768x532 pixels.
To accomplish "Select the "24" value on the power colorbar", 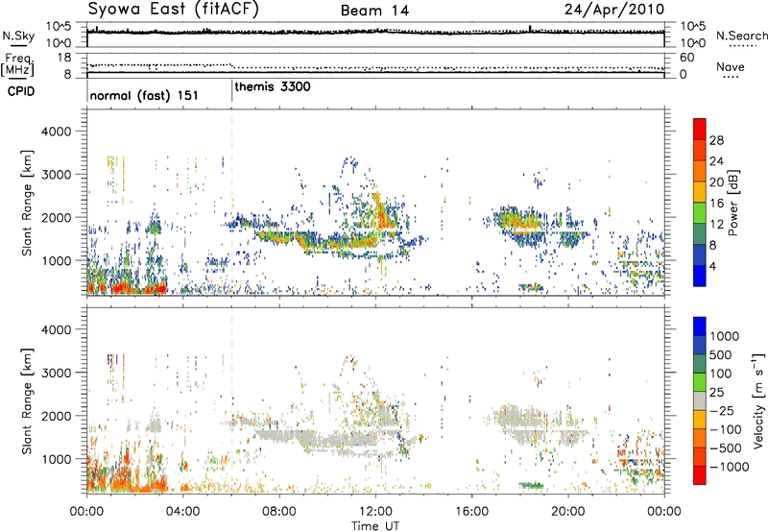I will tap(716, 161).
